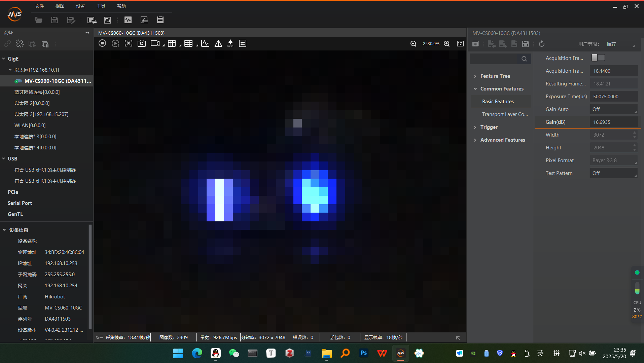
Task: Click the zoom out magnifier icon
Action: tap(413, 44)
